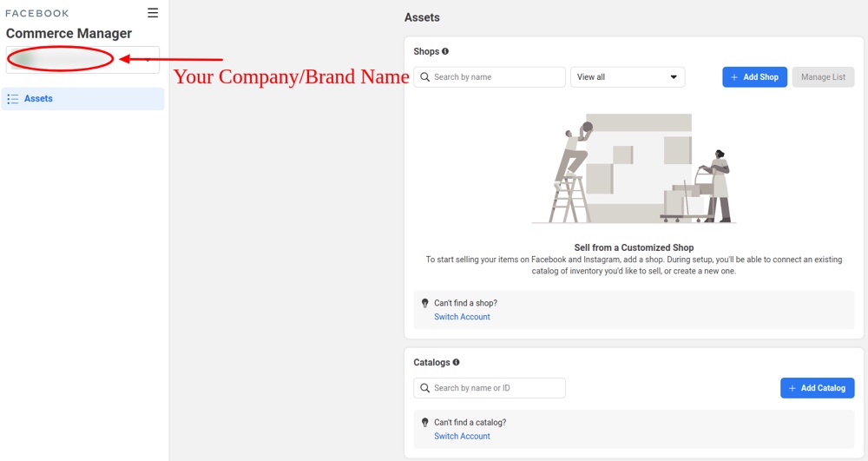Click the customized shop illustration
The image size is (868, 461).
(634, 168)
